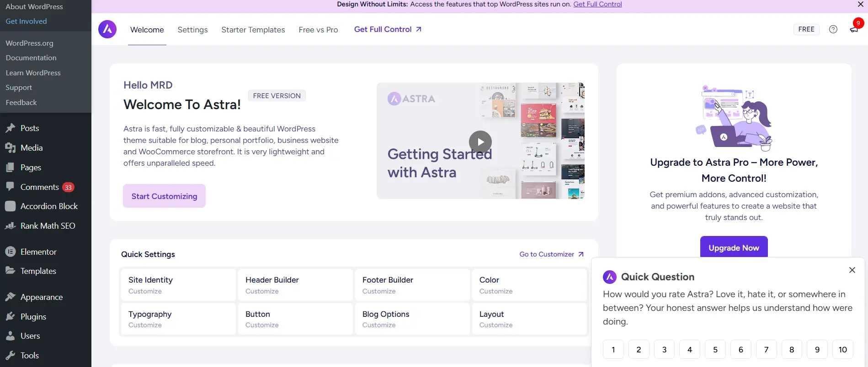
Task: Rate Astra 7 in the survey
Action: click(x=767, y=350)
